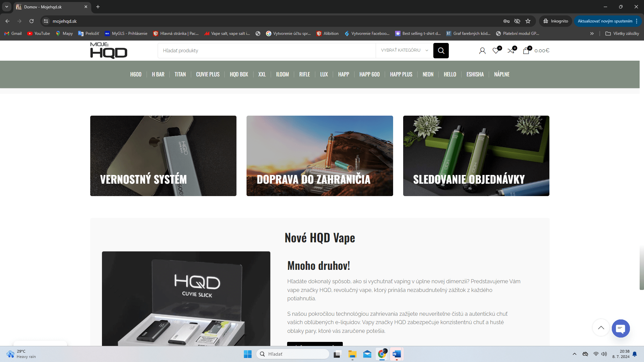Click the Chrome icon in taskbar

click(x=382, y=354)
